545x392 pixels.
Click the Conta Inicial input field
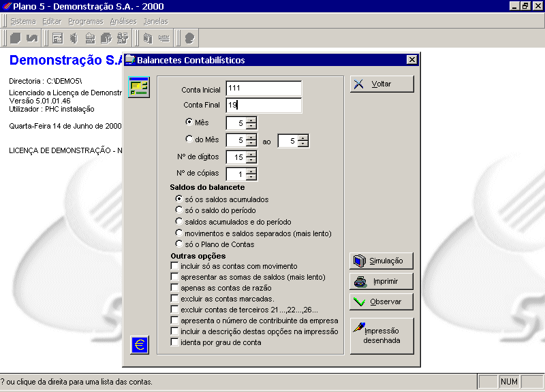click(x=264, y=88)
